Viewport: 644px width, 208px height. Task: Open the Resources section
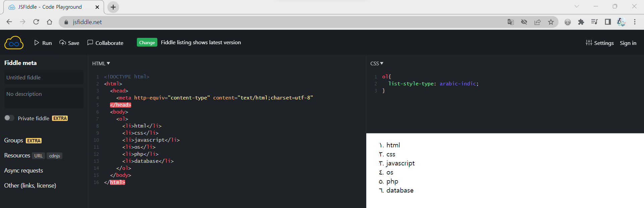click(x=17, y=155)
